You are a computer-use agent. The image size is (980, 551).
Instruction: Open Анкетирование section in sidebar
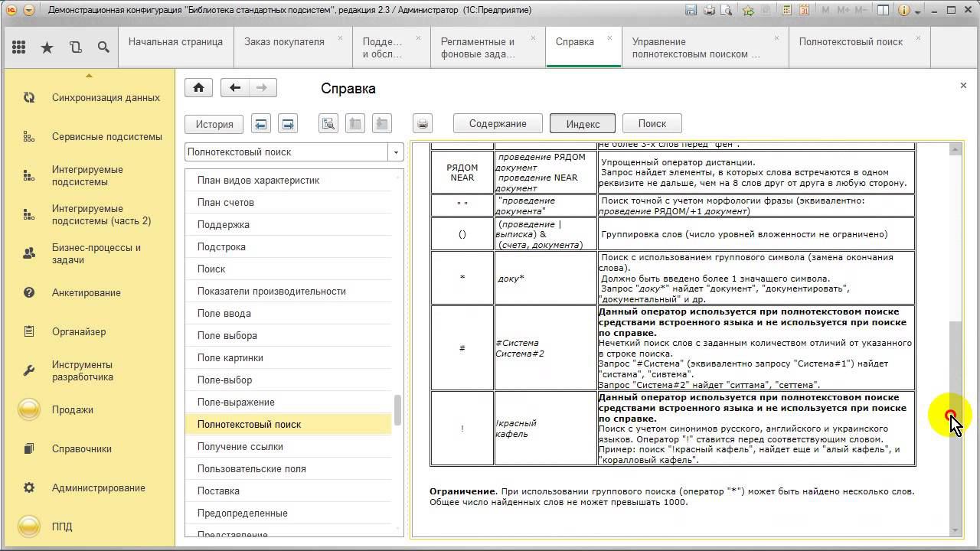point(89,293)
